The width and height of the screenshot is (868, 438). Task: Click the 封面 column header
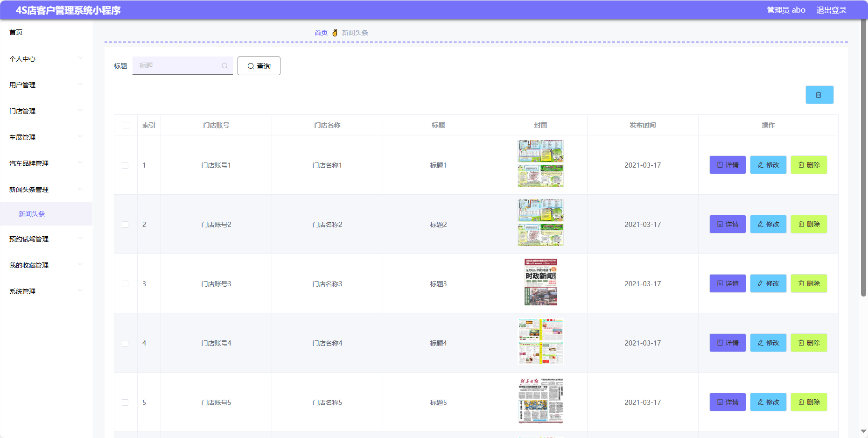pyautogui.click(x=540, y=125)
